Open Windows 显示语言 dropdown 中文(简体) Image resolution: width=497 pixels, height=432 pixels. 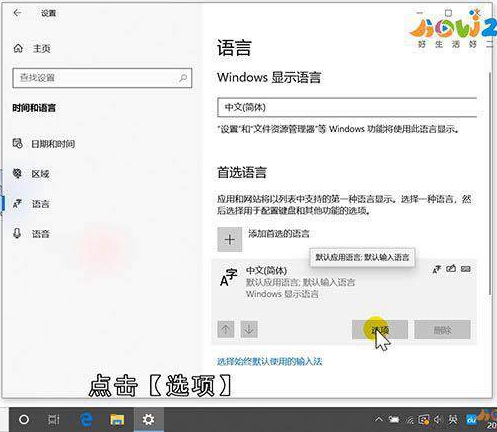(347, 107)
